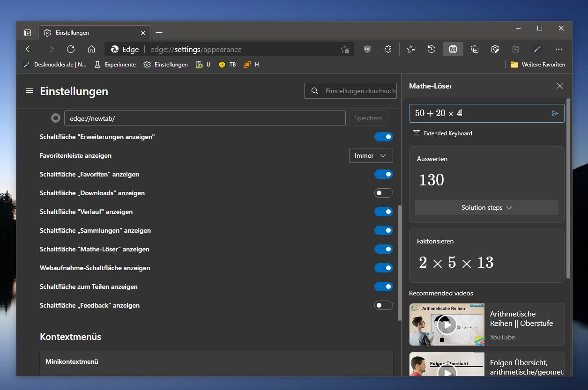Click the Speichern button
588x390 pixels.
368,118
